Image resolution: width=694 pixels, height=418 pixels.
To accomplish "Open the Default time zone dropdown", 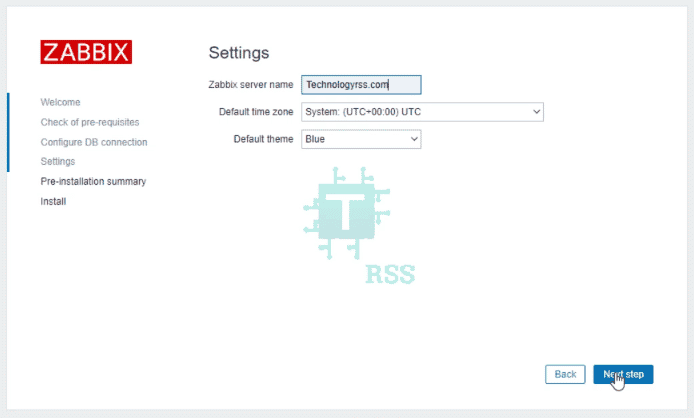I will click(422, 112).
